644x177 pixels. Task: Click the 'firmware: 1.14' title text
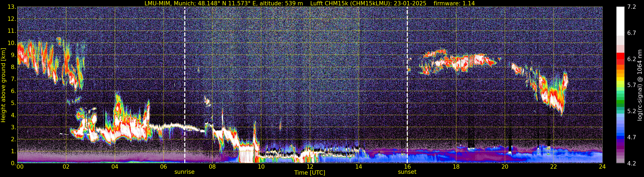point(454,3)
